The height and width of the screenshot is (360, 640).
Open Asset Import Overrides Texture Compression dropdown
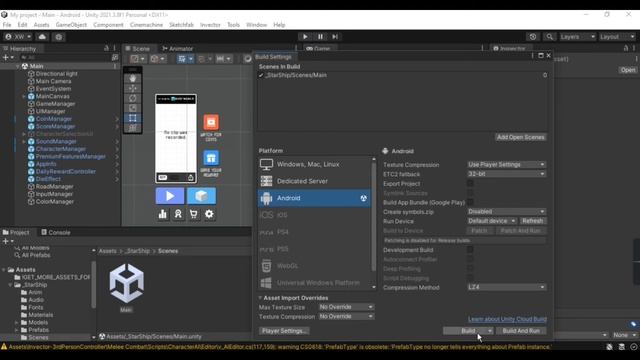click(x=346, y=316)
